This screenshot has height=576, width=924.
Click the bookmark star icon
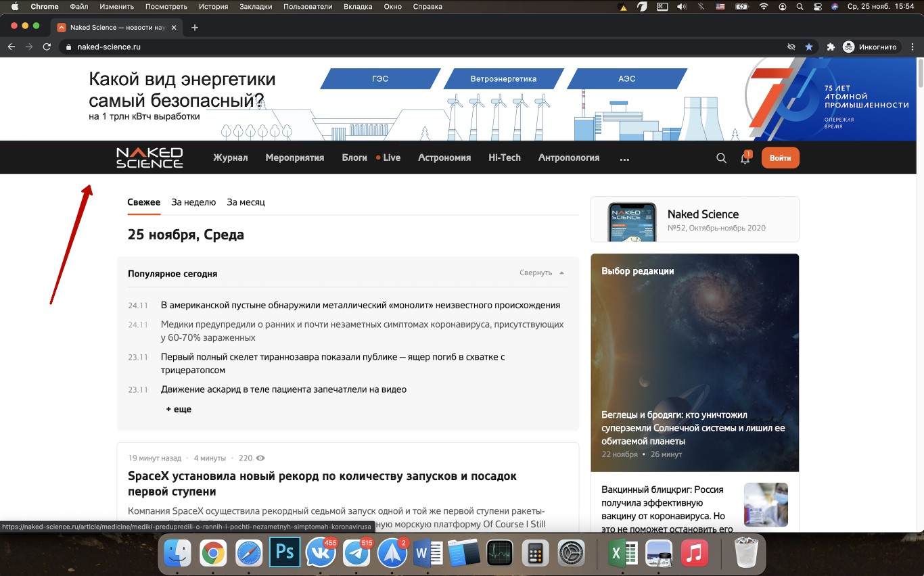coord(809,47)
